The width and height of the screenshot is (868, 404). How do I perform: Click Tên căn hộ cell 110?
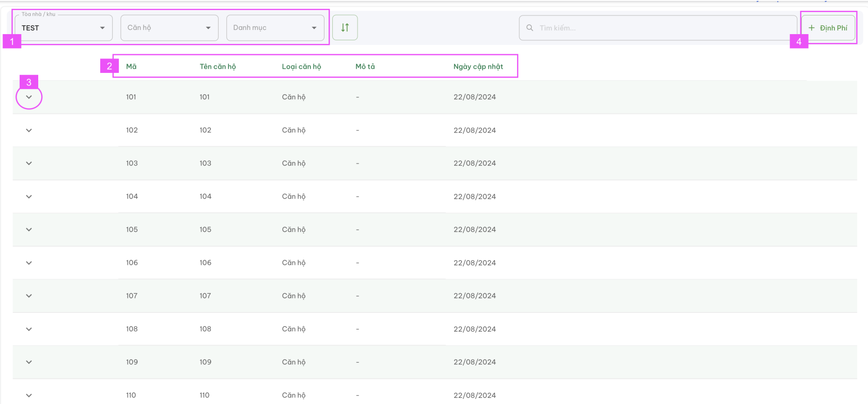click(205, 395)
